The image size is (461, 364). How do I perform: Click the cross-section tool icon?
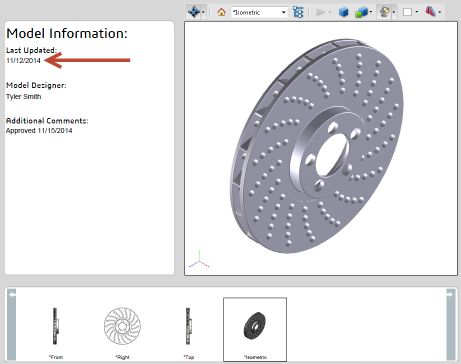pos(430,12)
